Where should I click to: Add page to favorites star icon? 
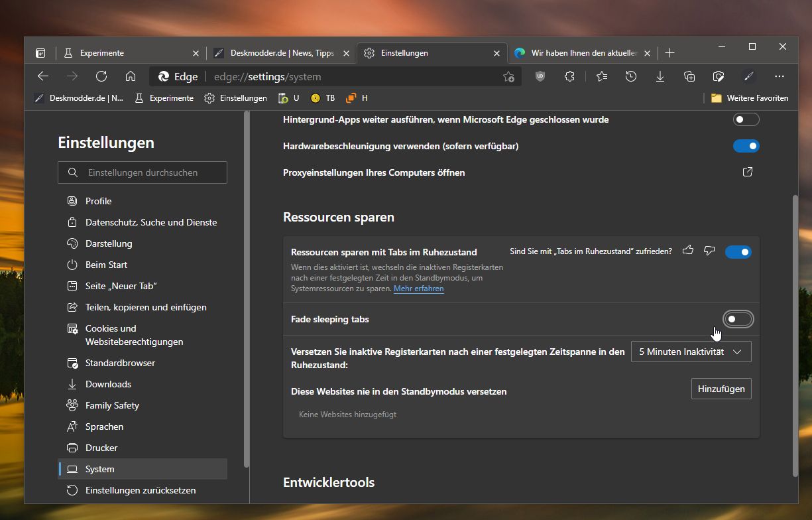[x=508, y=76]
